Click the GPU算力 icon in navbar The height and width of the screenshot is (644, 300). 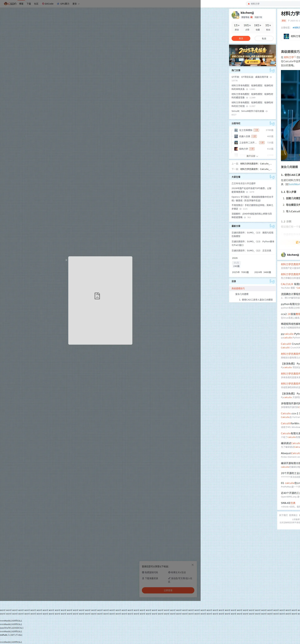pyautogui.click(x=58, y=4)
